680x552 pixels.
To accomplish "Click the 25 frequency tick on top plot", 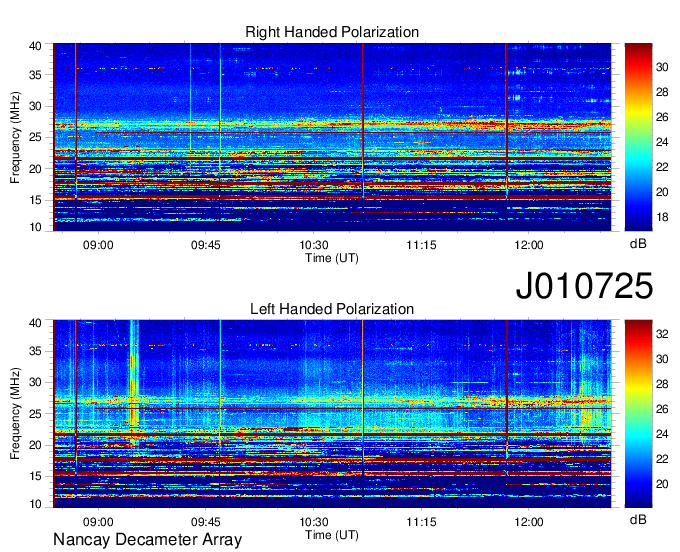I will 35,137.
